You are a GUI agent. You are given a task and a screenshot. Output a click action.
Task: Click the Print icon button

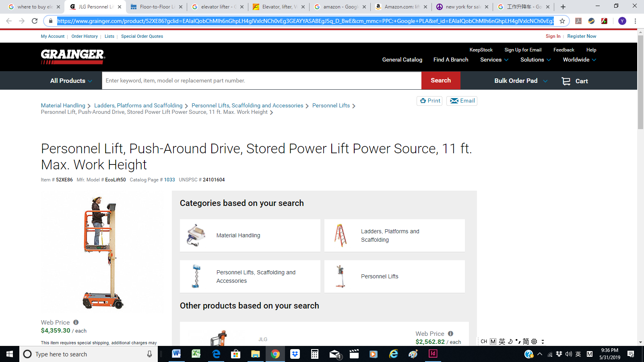tap(429, 101)
